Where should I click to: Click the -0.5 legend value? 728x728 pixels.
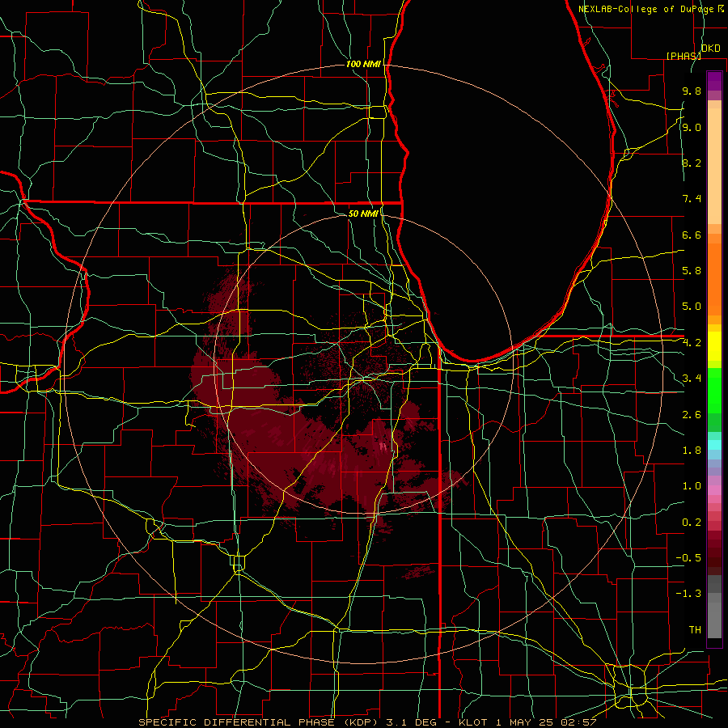pos(688,558)
